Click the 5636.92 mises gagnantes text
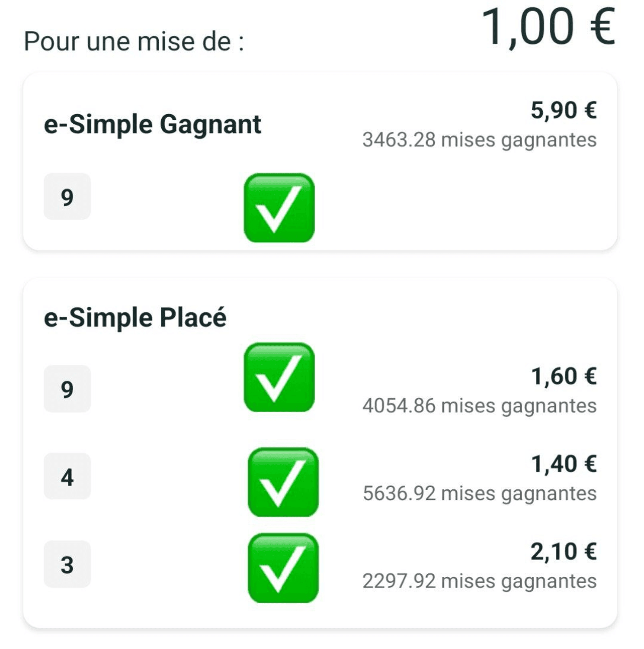Image resolution: width=644 pixels, height=649 pixels. coord(480,494)
